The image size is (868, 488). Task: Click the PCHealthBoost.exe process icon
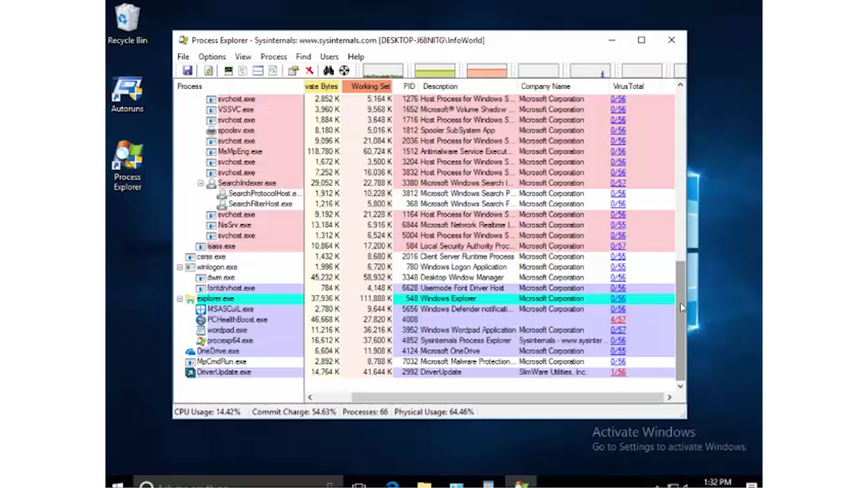click(x=201, y=320)
